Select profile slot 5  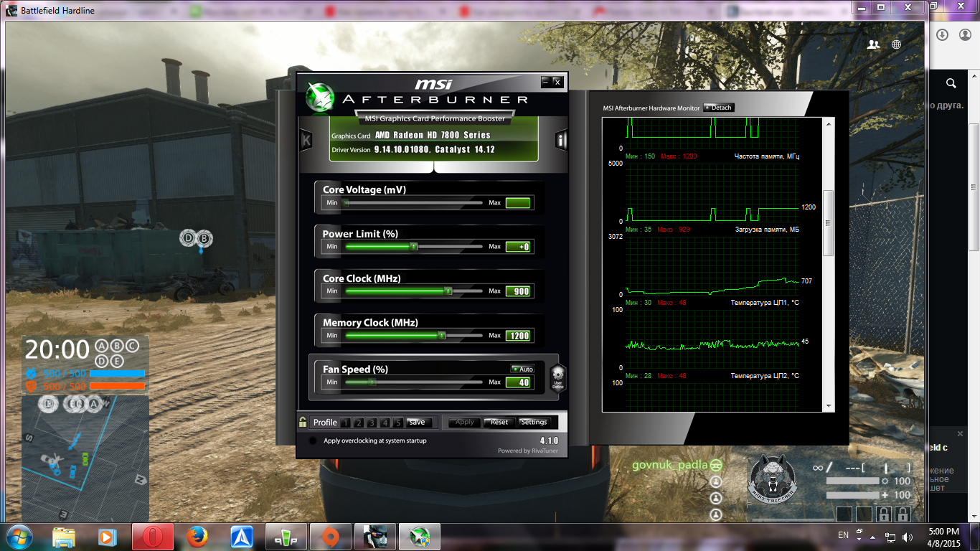pyautogui.click(x=399, y=423)
